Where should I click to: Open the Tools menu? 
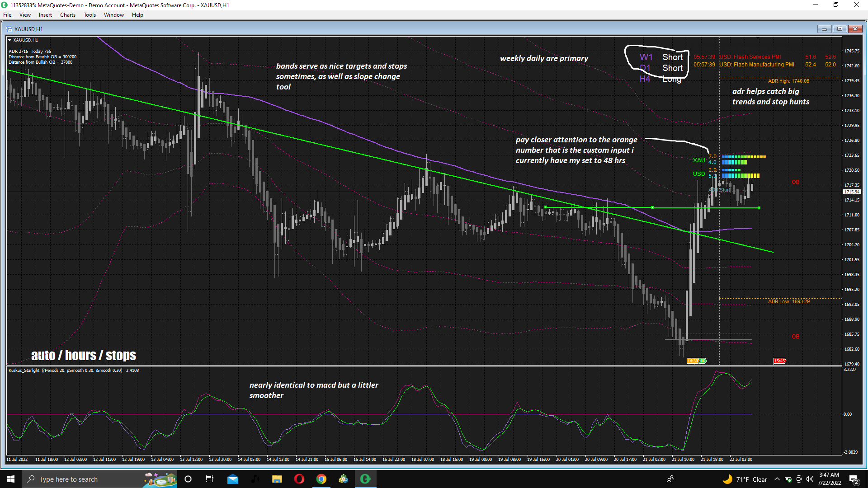coord(90,15)
